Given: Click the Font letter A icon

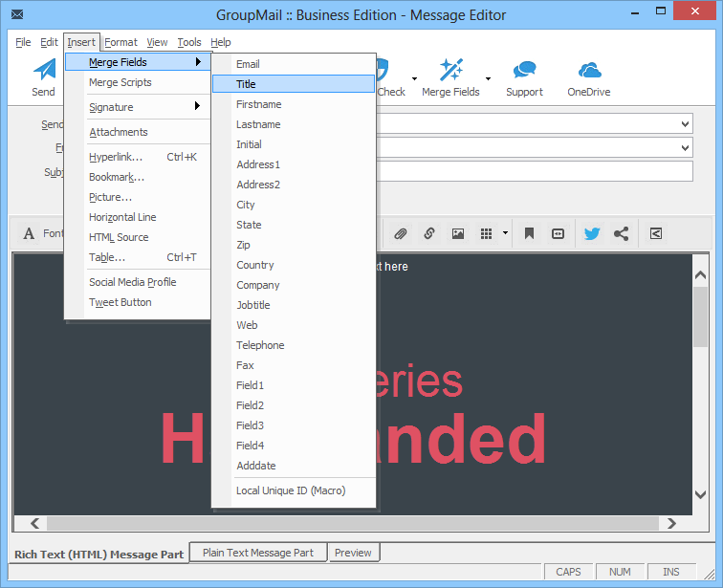Looking at the screenshot, I should tap(29, 233).
